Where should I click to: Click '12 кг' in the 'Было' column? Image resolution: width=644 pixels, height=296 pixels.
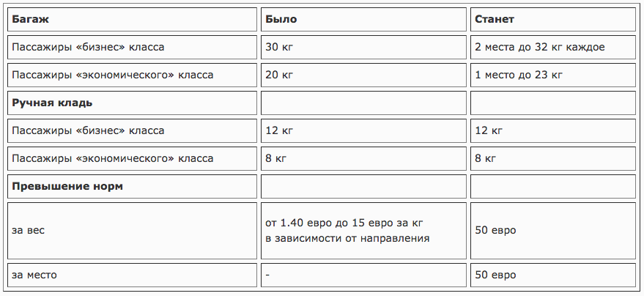coord(363,130)
